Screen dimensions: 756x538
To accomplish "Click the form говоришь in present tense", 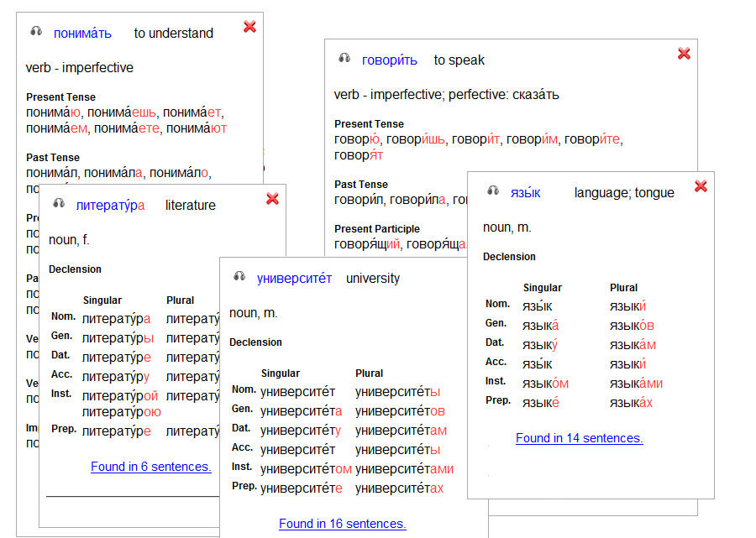I will [416, 139].
